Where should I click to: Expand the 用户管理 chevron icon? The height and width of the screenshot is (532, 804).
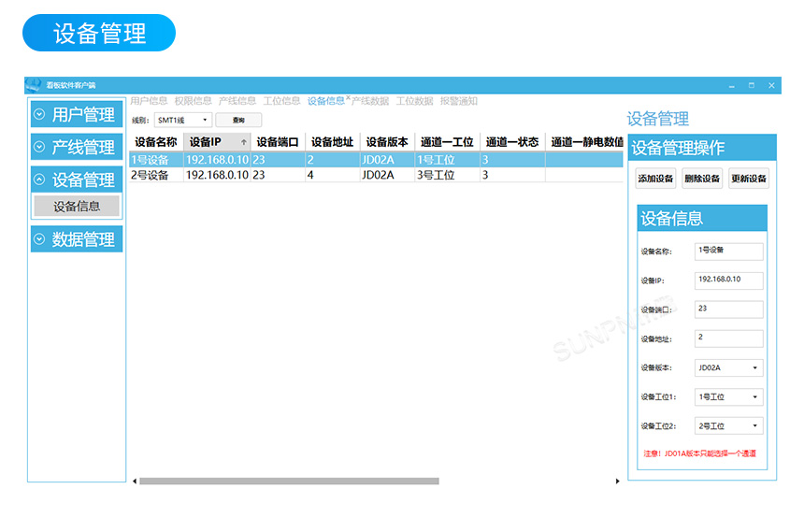39,115
